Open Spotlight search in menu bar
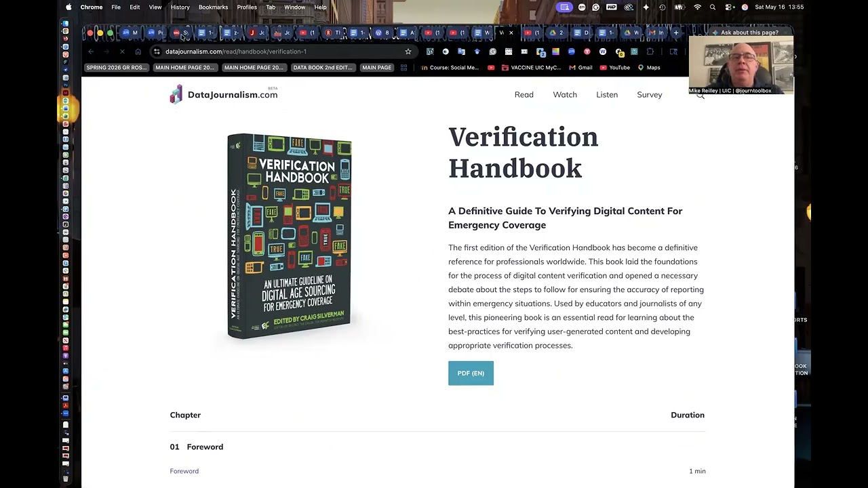Image resolution: width=868 pixels, height=488 pixels. click(x=713, y=7)
